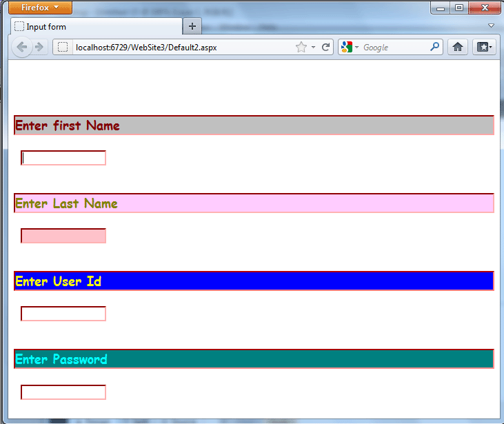This screenshot has height=424, width=504.
Task: Go forward using the forward arrow
Action: pyautogui.click(x=39, y=48)
